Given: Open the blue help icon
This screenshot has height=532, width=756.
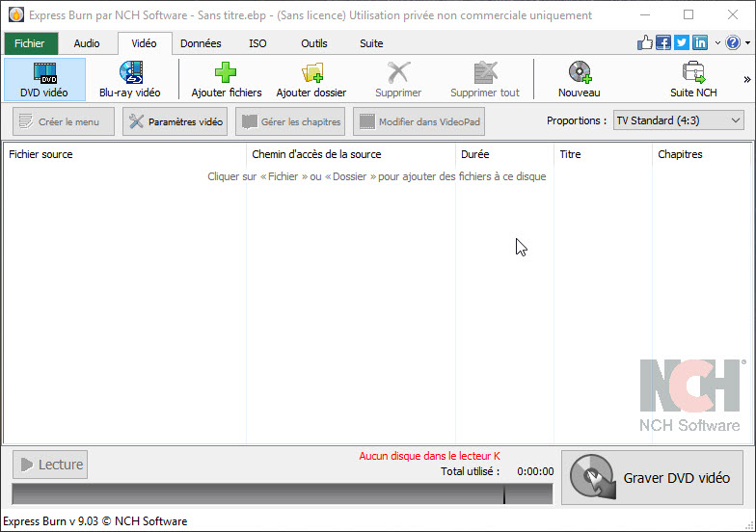Looking at the screenshot, I should (733, 42).
